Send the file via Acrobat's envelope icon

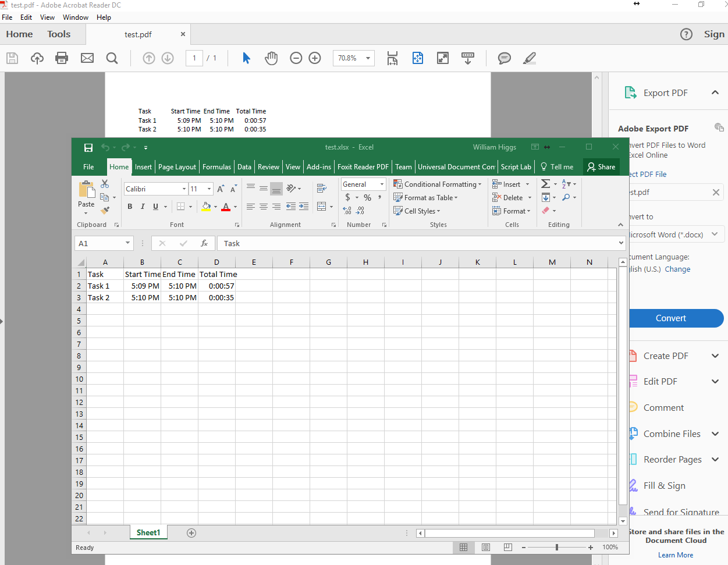[87, 58]
